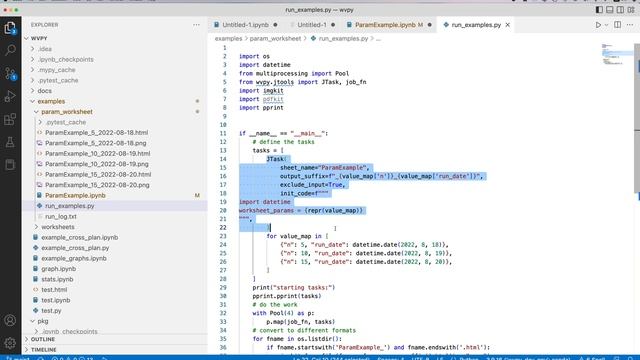Open the Search view icon
The height and width of the screenshot is (360, 640).
click(10, 50)
